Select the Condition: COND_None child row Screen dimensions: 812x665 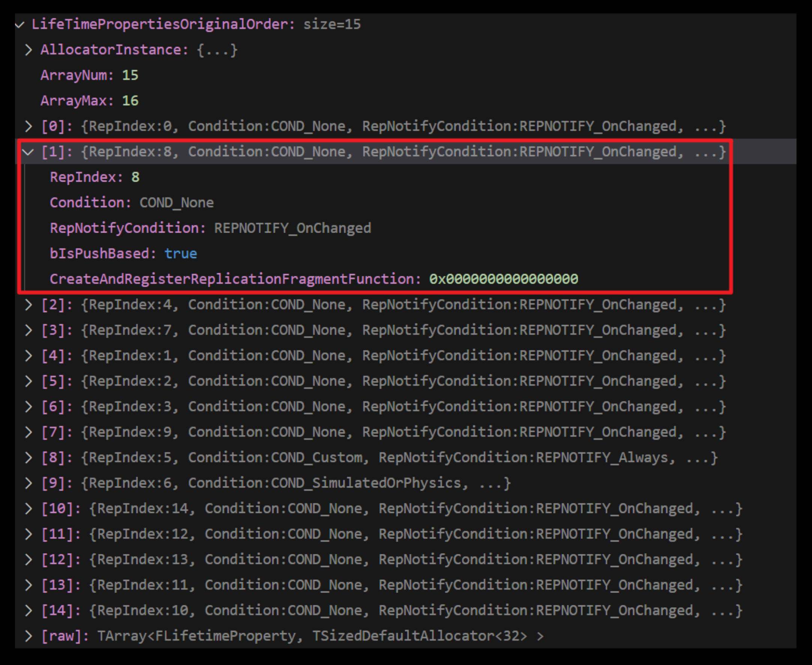click(131, 203)
